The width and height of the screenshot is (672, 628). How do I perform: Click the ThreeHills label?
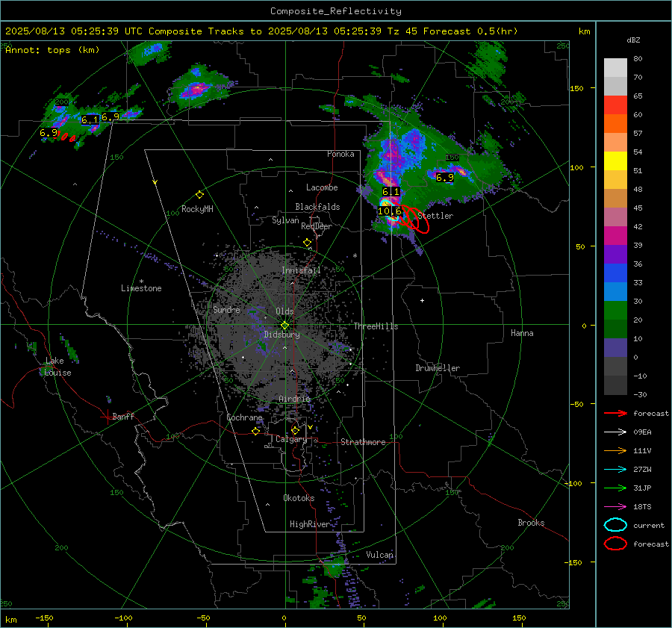(376, 326)
